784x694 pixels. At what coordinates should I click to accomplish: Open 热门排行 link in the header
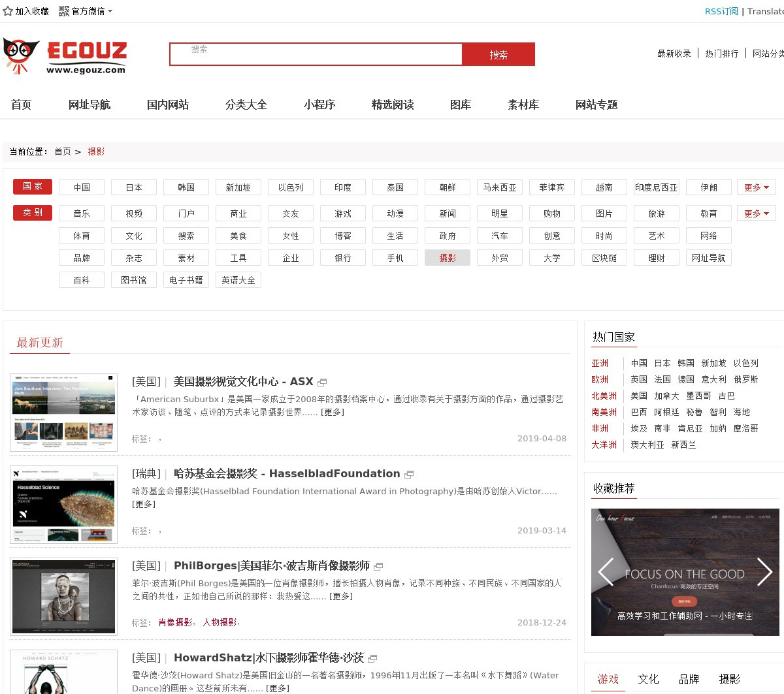pyautogui.click(x=722, y=54)
